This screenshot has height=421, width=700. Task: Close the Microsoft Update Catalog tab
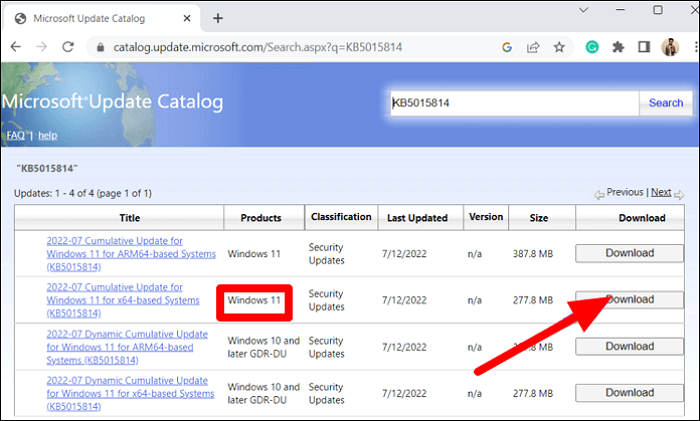click(x=187, y=18)
